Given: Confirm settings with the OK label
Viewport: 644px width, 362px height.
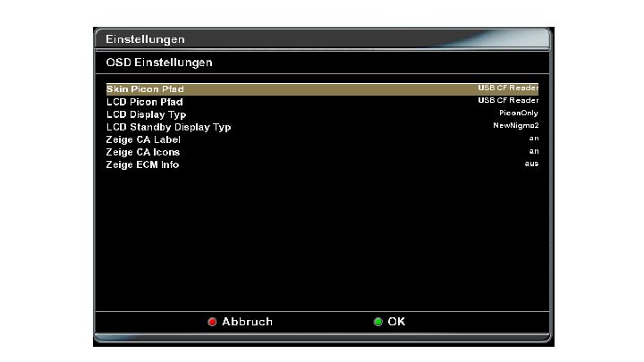Looking at the screenshot, I should tap(396, 322).
